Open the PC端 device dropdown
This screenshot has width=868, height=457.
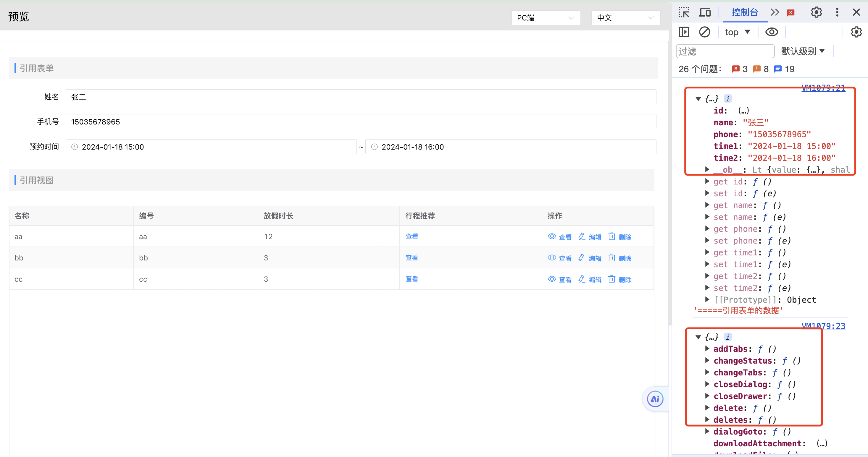click(546, 18)
